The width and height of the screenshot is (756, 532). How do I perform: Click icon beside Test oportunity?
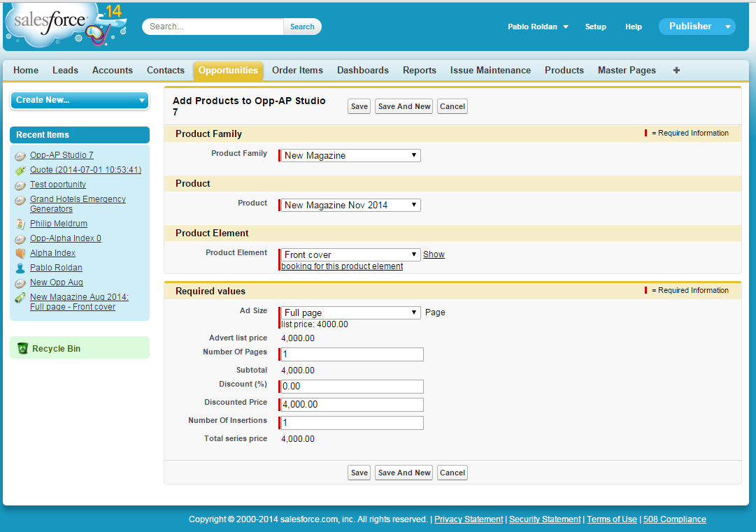click(20, 185)
